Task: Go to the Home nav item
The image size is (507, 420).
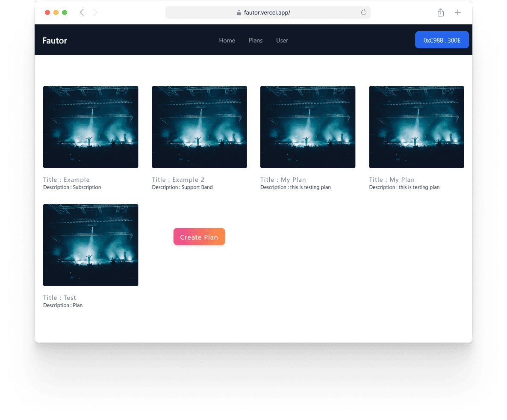Action: (x=227, y=40)
